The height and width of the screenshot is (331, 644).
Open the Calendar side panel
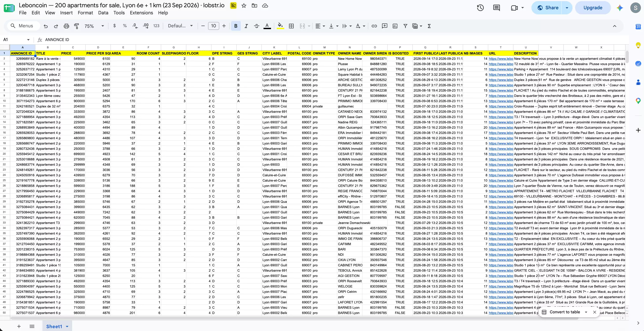638,26
